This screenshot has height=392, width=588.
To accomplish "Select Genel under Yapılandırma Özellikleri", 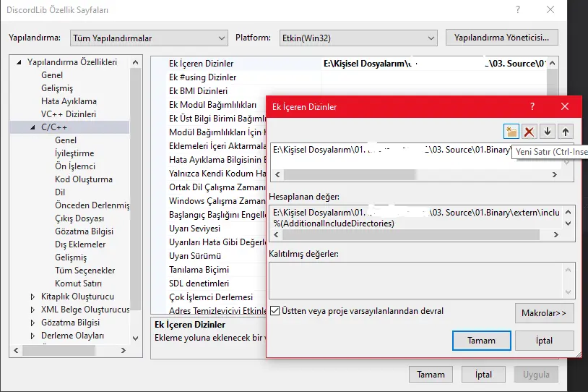I will click(x=52, y=75).
